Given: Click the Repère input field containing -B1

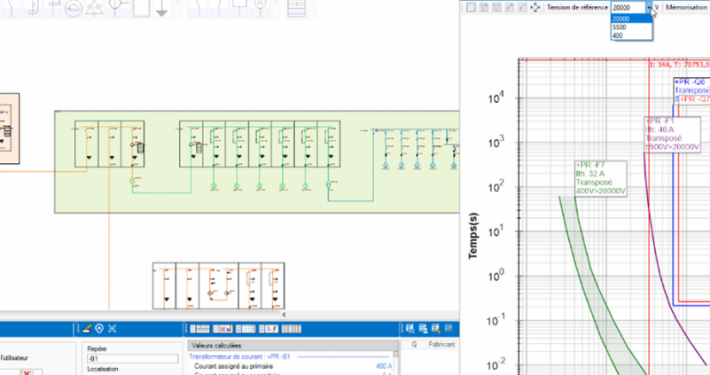Looking at the screenshot, I should 133,359.
